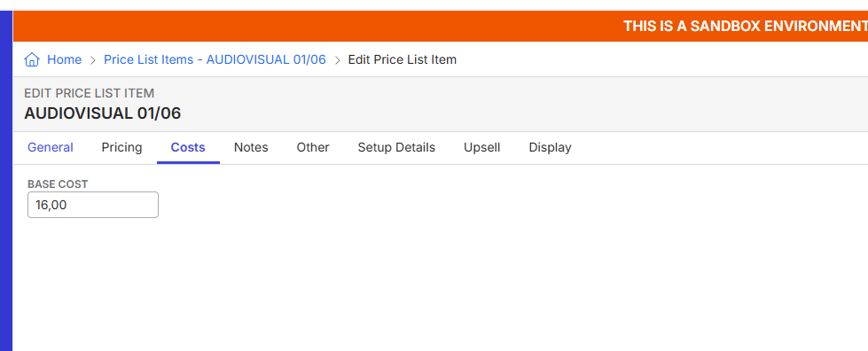The height and width of the screenshot is (351, 868).
Task: Click into the Base Cost input field
Action: point(93,205)
